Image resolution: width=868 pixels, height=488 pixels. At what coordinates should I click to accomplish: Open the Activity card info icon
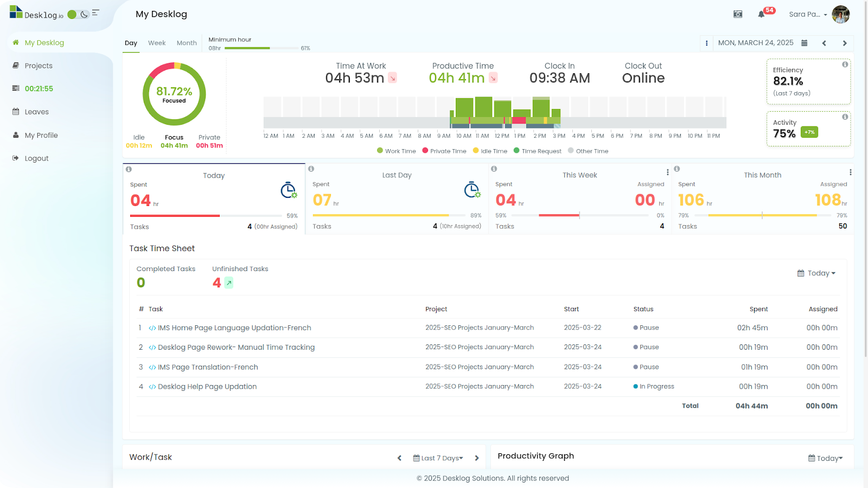tap(845, 117)
